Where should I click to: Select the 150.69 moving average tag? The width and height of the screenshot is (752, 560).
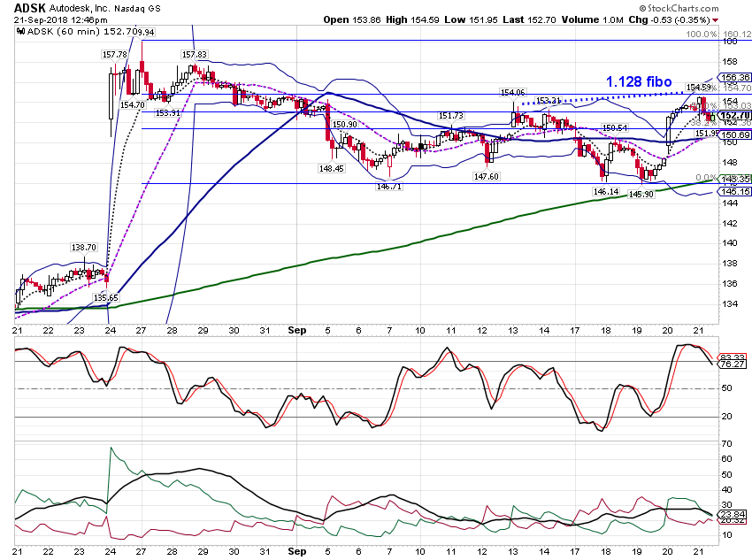[x=734, y=135]
